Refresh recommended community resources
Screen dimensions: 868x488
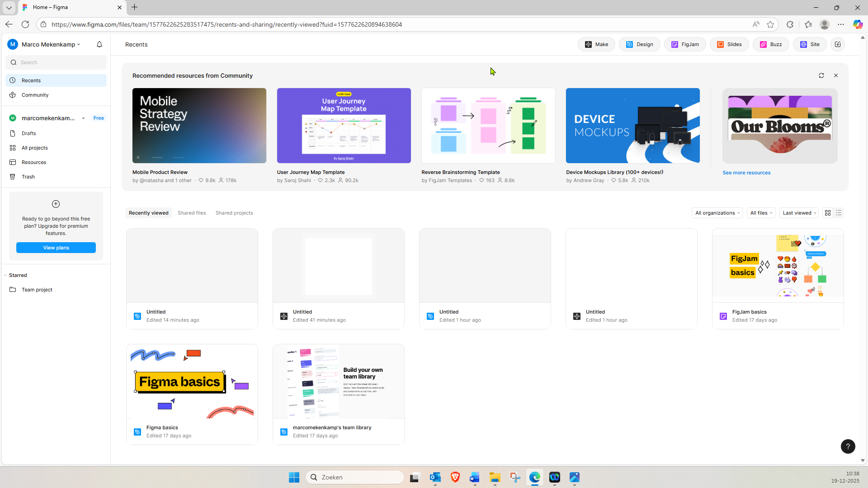tap(821, 75)
